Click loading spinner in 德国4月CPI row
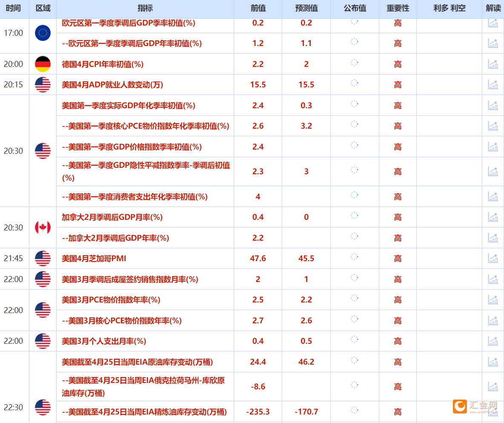This screenshot has height=423, width=504. tap(354, 63)
